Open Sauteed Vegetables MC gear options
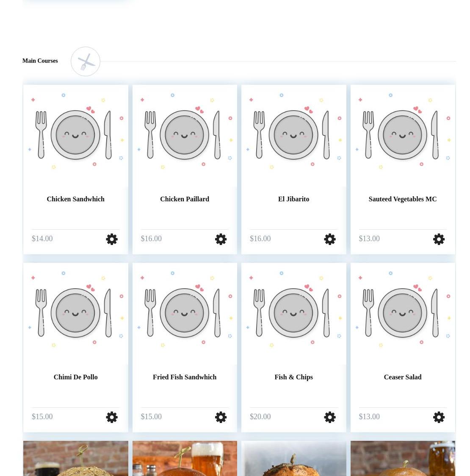The height and width of the screenshot is (476, 470). pos(439,239)
